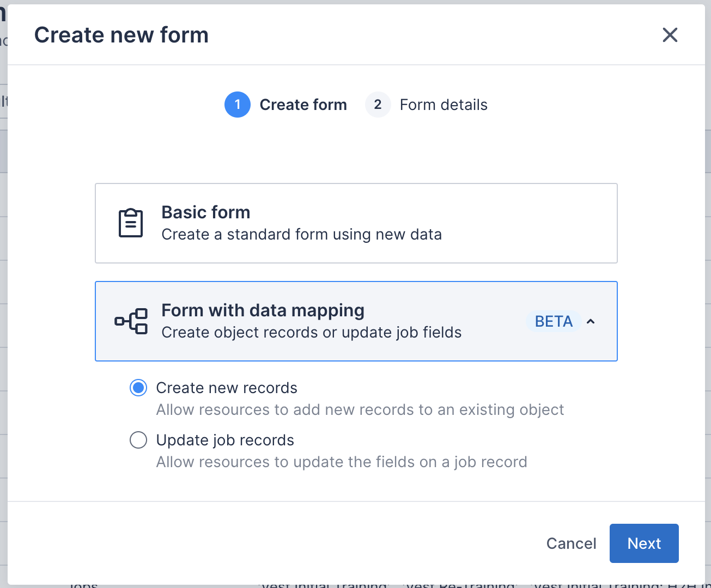Go to step 2 Form details
The height and width of the screenshot is (588, 711).
pyautogui.click(x=427, y=105)
